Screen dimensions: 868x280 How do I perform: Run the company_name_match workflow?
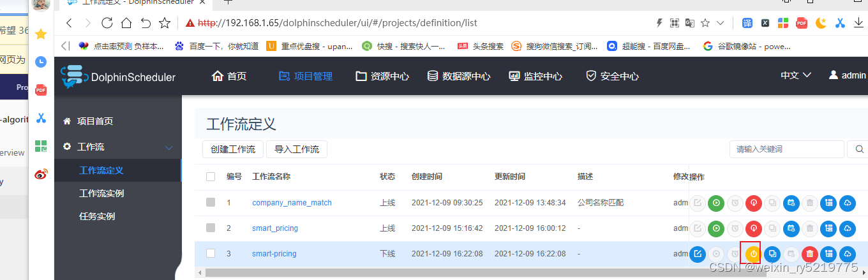point(716,203)
